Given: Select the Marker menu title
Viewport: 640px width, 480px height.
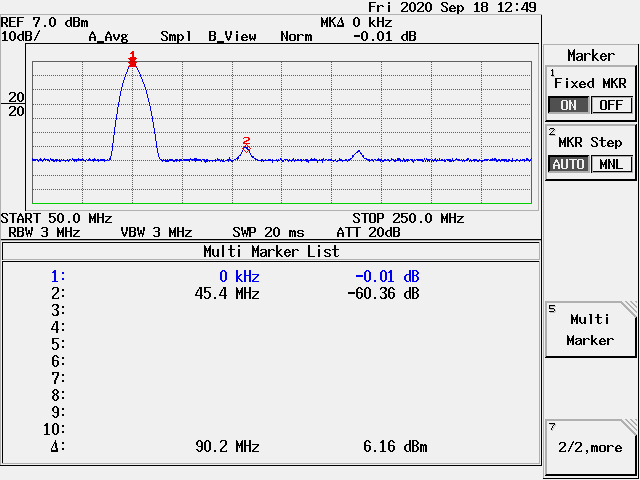Looking at the screenshot, I should [591, 56].
